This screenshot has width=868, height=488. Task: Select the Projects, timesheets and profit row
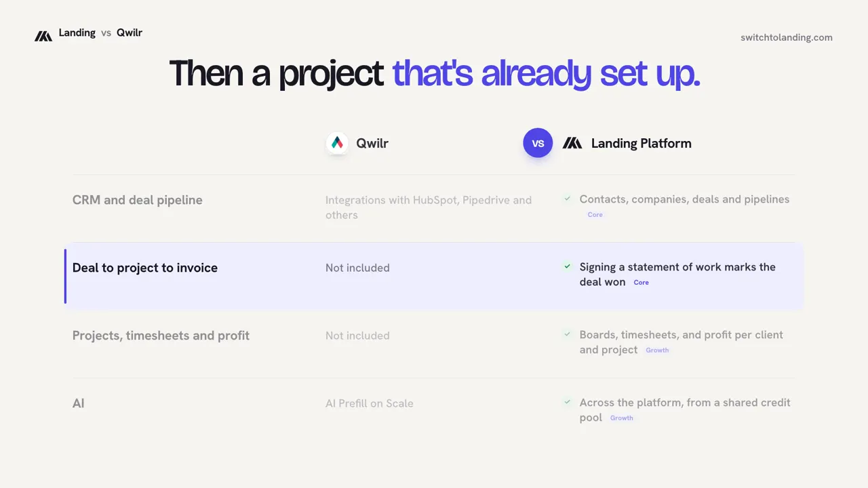click(434, 344)
